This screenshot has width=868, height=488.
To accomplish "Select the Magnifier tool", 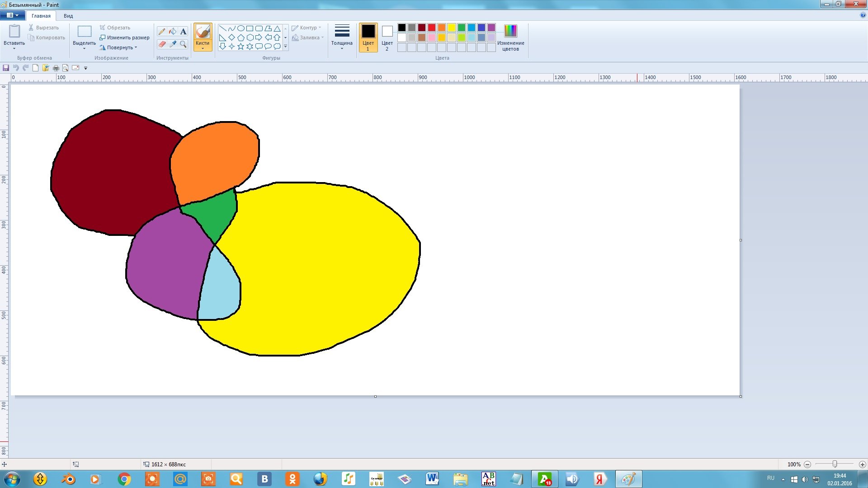I will [x=183, y=44].
